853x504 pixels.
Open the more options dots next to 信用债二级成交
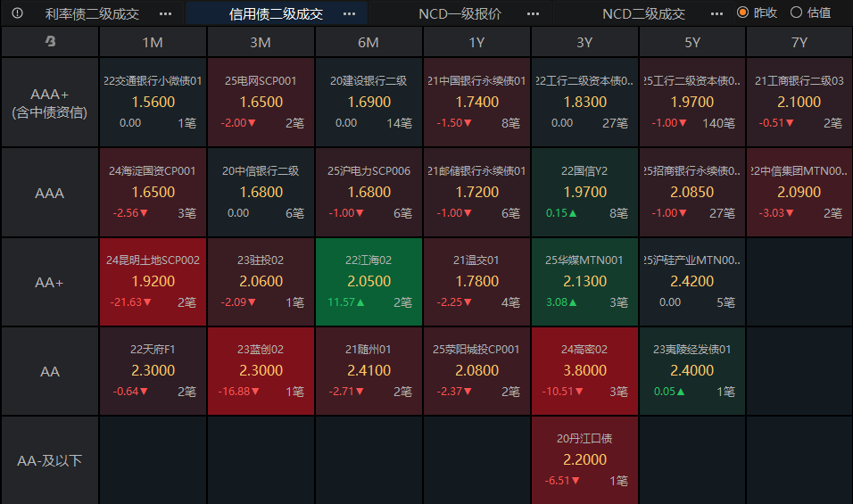point(349,13)
